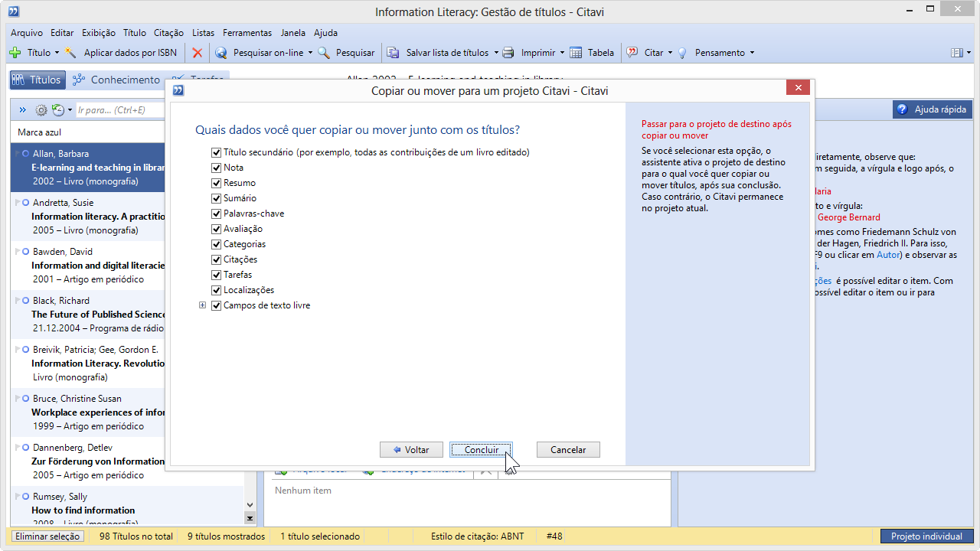Click the titles list scroll down arrow
The image size is (980, 551).
coord(250,505)
